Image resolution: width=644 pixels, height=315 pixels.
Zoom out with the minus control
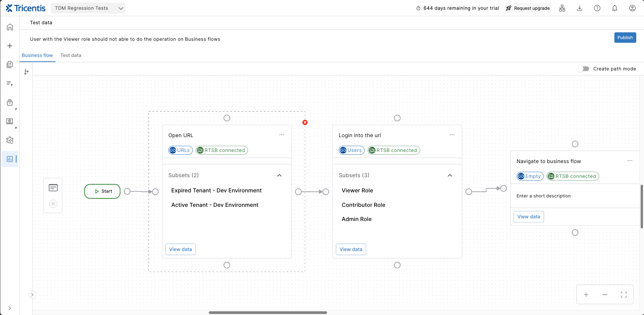click(605, 295)
